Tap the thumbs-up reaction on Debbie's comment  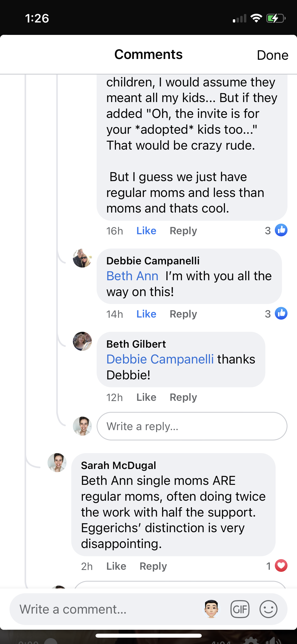[x=281, y=314]
